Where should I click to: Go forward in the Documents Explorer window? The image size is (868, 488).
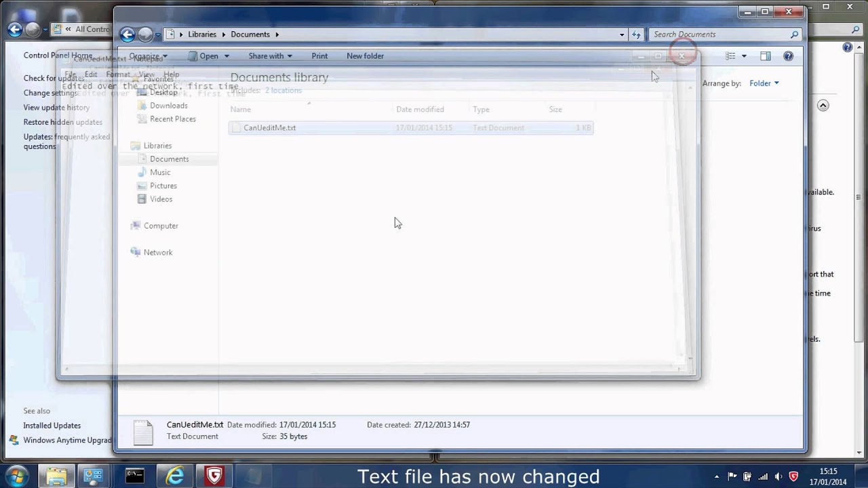coord(145,35)
